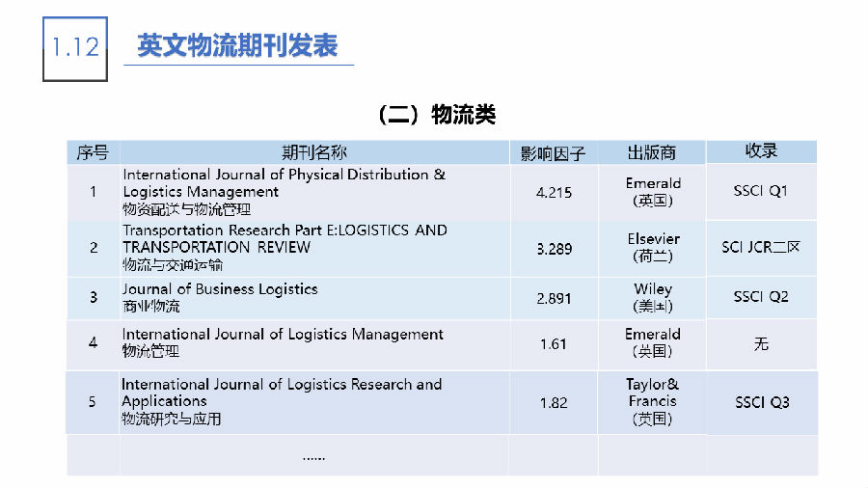868x488 pixels.
Task: Click the SCI JCR二区 index cell
Action: pos(761,247)
